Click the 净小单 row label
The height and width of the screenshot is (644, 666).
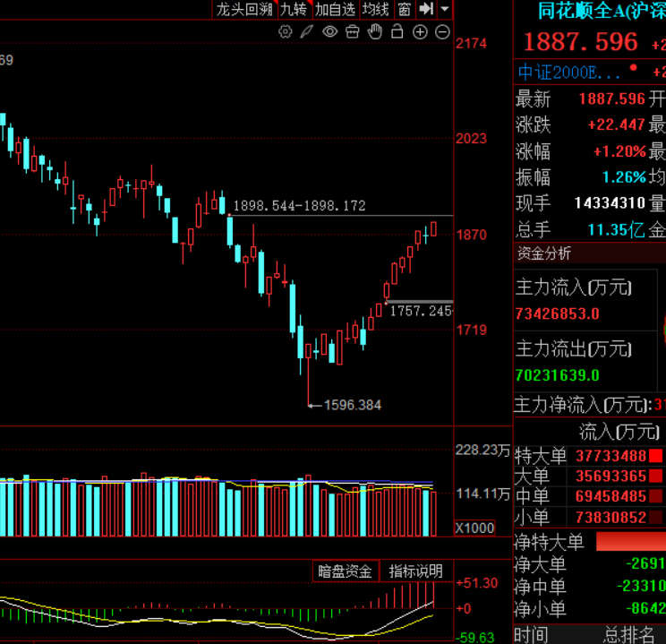click(x=540, y=609)
